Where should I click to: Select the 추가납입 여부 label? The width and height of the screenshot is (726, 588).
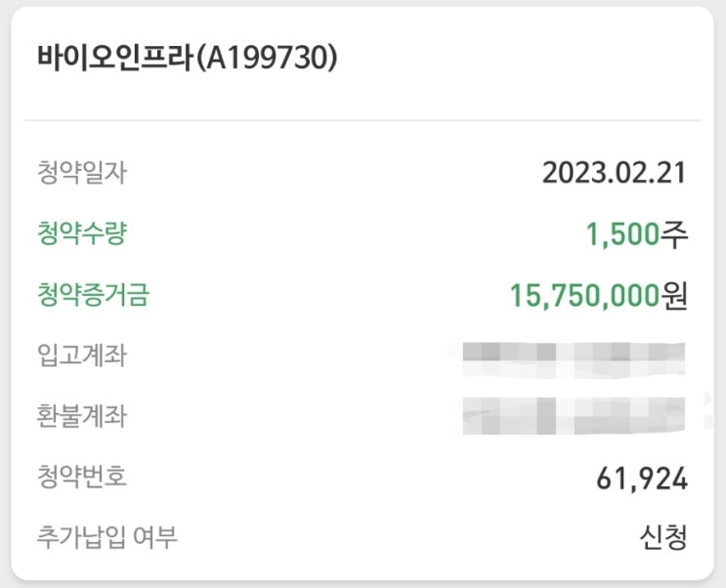point(107,536)
